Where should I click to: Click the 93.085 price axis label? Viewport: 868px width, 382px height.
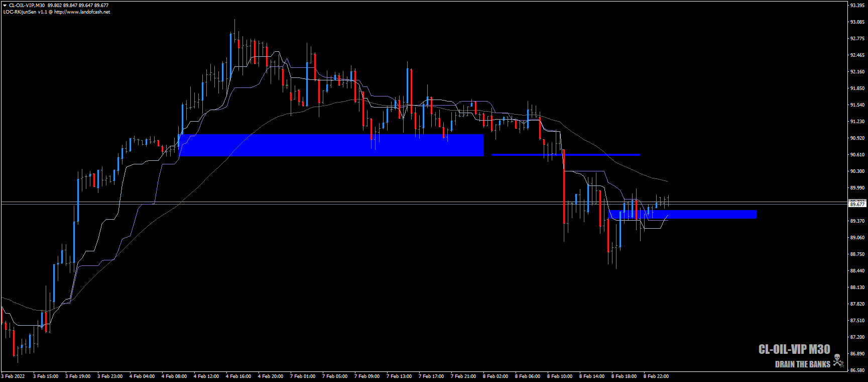[x=857, y=22]
